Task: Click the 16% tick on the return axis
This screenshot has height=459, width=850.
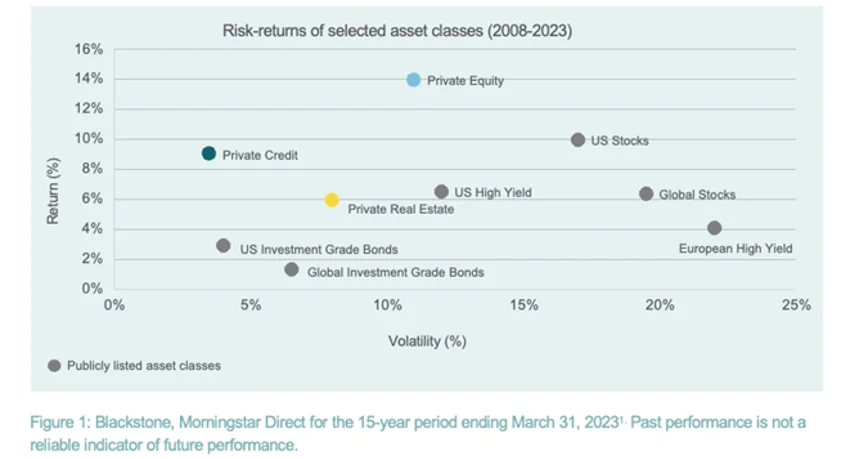Action: point(89,49)
